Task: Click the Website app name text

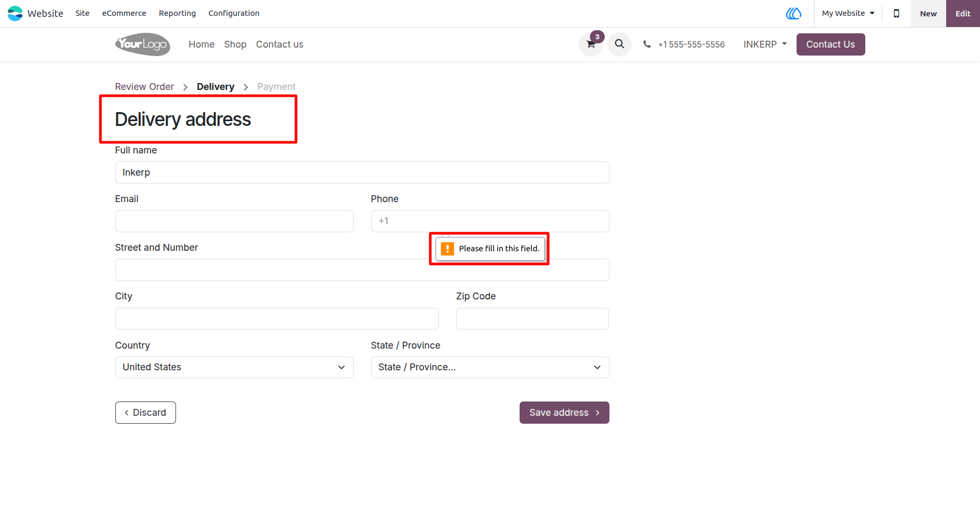Action: 45,13
